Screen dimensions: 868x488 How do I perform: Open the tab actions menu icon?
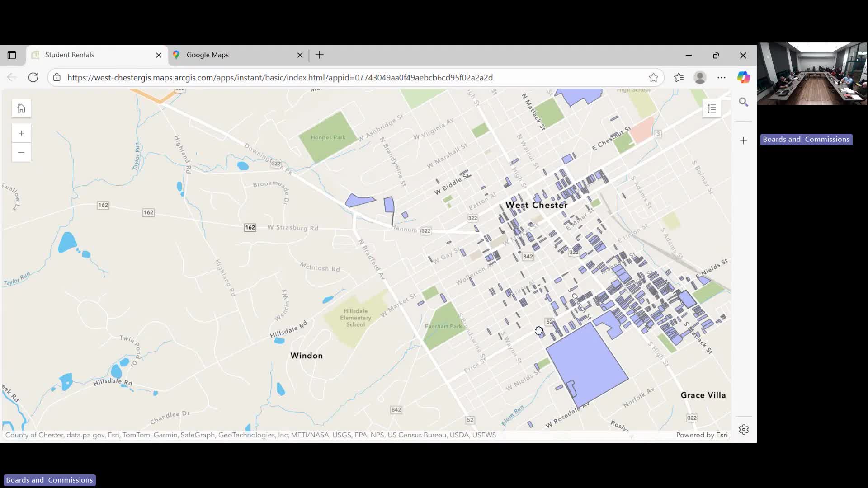[12, 55]
